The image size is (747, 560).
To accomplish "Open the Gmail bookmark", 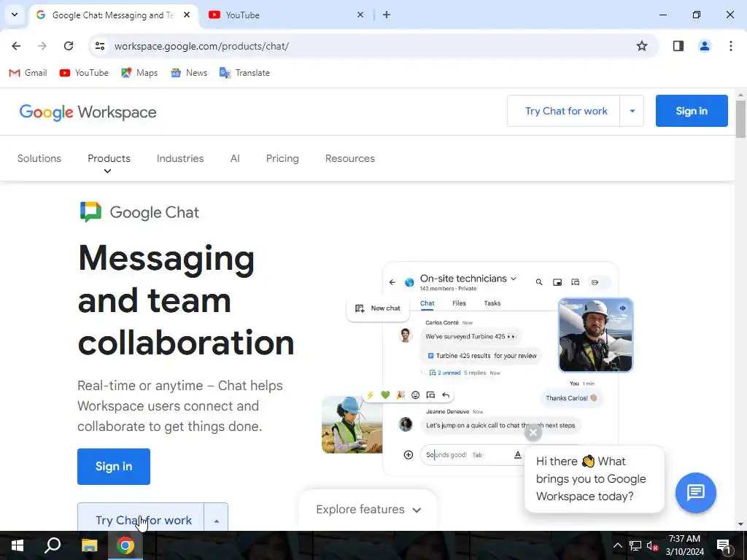I will click(x=28, y=73).
